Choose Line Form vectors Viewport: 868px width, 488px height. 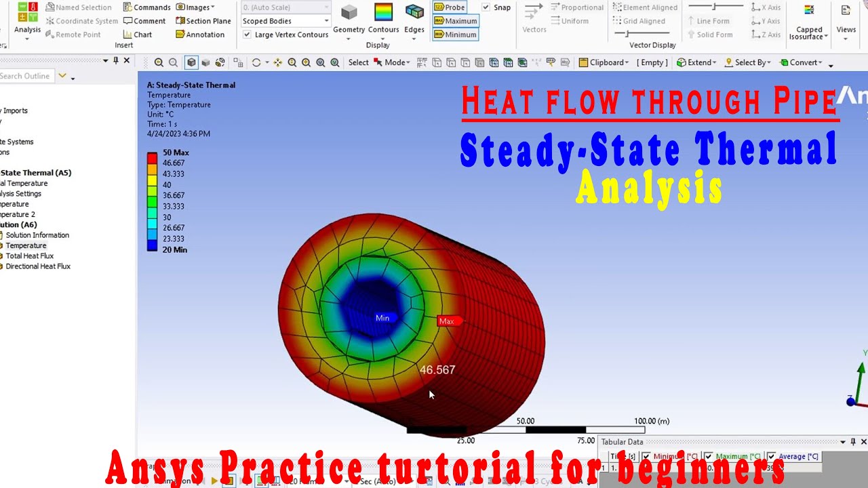pos(709,21)
